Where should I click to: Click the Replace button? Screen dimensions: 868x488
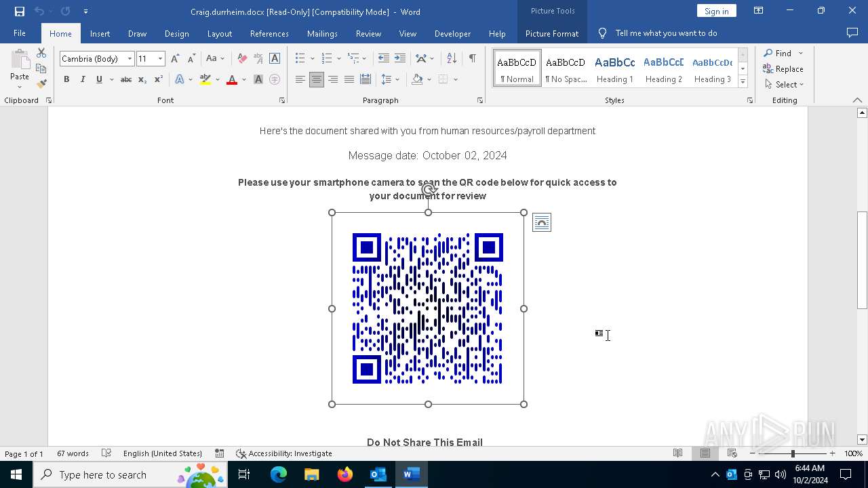click(783, 69)
